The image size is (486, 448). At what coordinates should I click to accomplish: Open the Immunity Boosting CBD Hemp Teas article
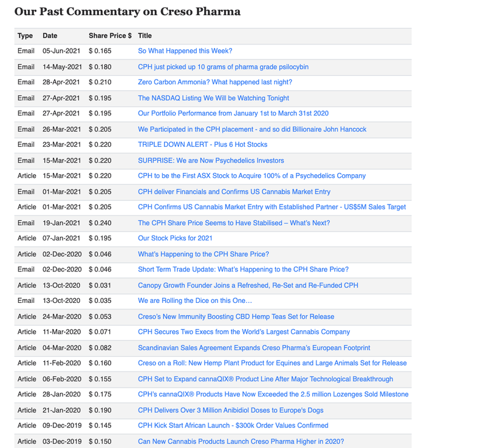coord(236,317)
